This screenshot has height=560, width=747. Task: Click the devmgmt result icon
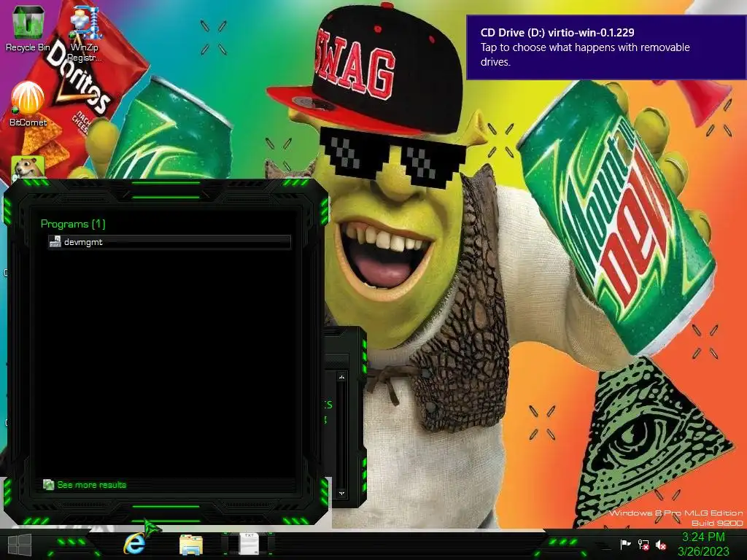55,242
